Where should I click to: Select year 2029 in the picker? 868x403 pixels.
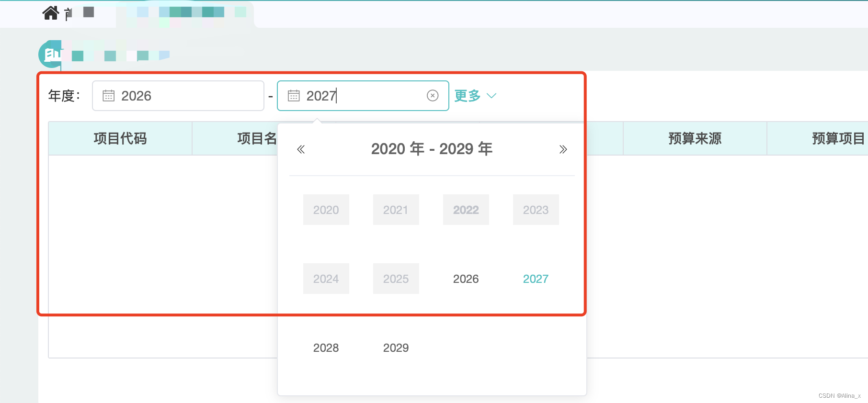[x=396, y=347]
